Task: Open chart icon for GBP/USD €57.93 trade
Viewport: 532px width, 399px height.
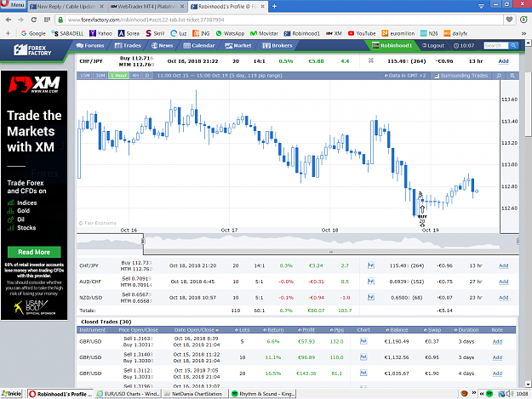Action: (x=363, y=341)
